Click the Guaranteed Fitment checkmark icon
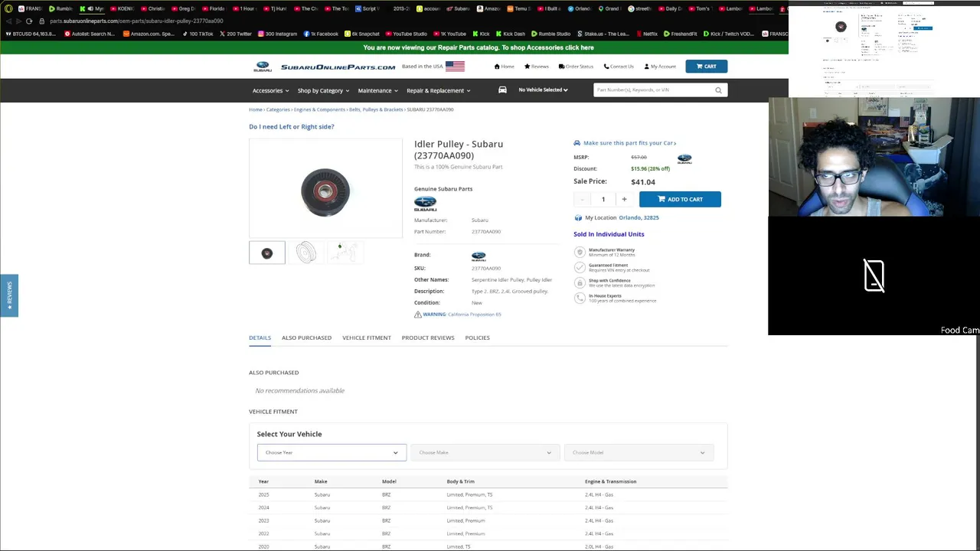 [x=580, y=267]
